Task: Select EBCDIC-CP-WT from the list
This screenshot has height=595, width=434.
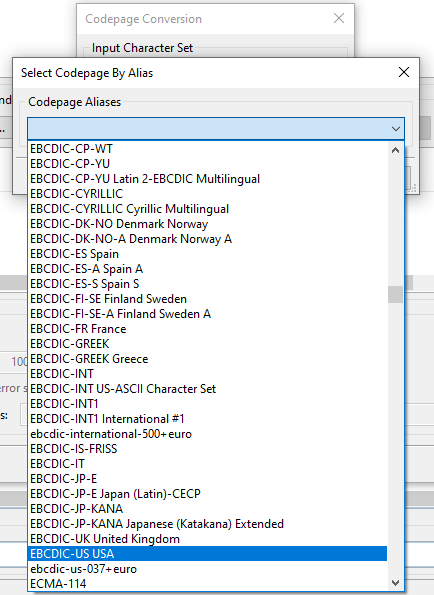Action: click(208, 149)
